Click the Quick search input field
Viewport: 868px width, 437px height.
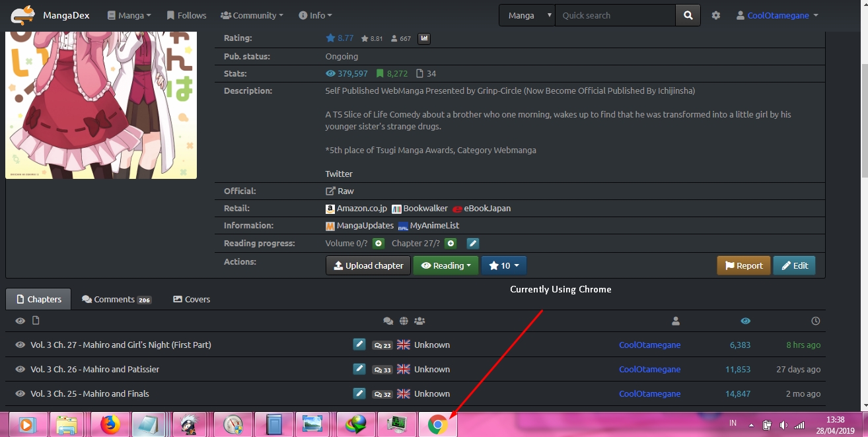point(614,15)
